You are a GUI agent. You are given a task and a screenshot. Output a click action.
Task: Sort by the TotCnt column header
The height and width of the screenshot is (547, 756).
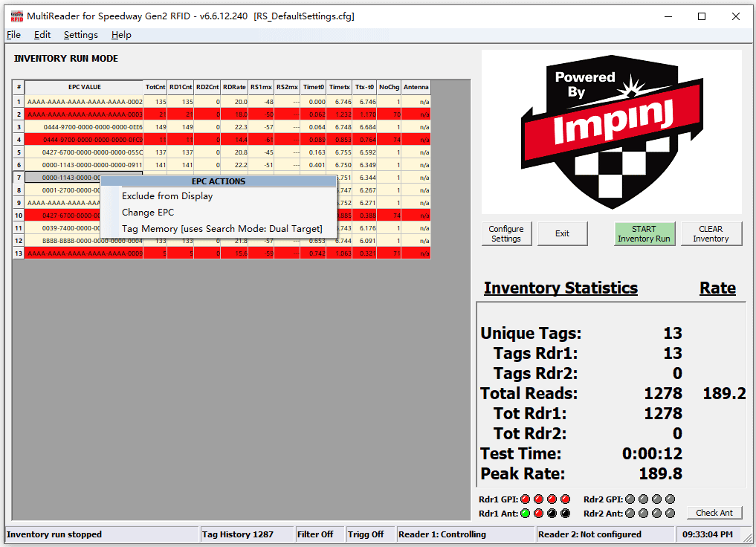click(x=155, y=87)
